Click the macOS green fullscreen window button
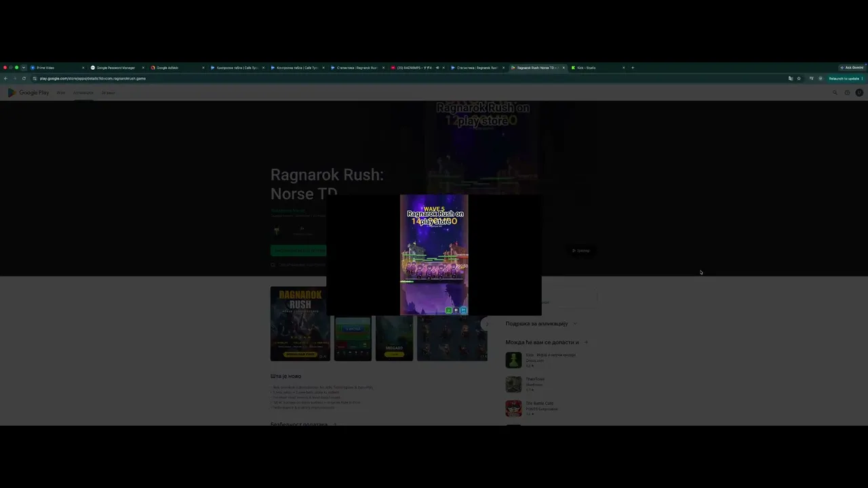 [16, 68]
